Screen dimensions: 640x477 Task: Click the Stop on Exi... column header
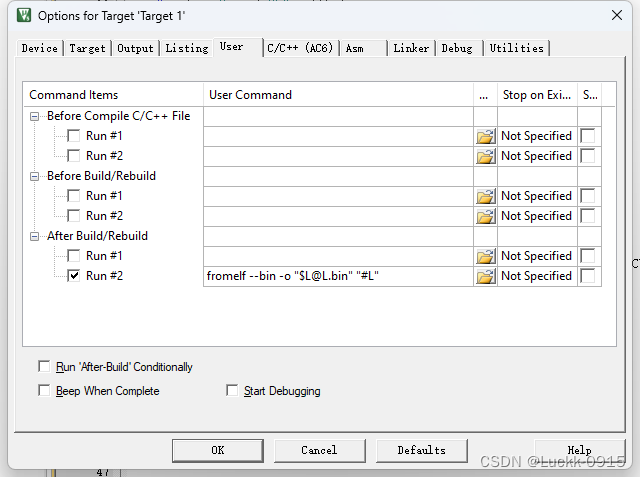[x=537, y=95]
